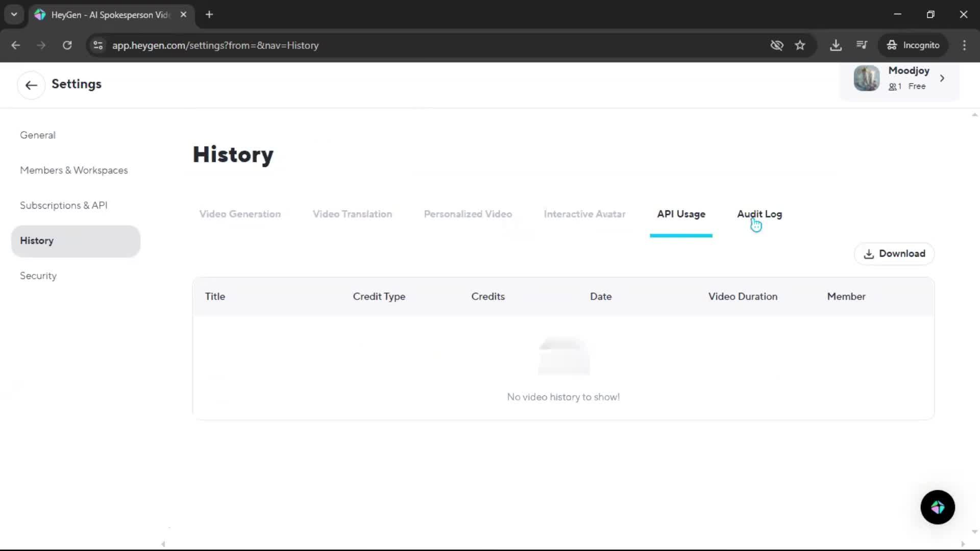Click the browser reload icon

67,45
